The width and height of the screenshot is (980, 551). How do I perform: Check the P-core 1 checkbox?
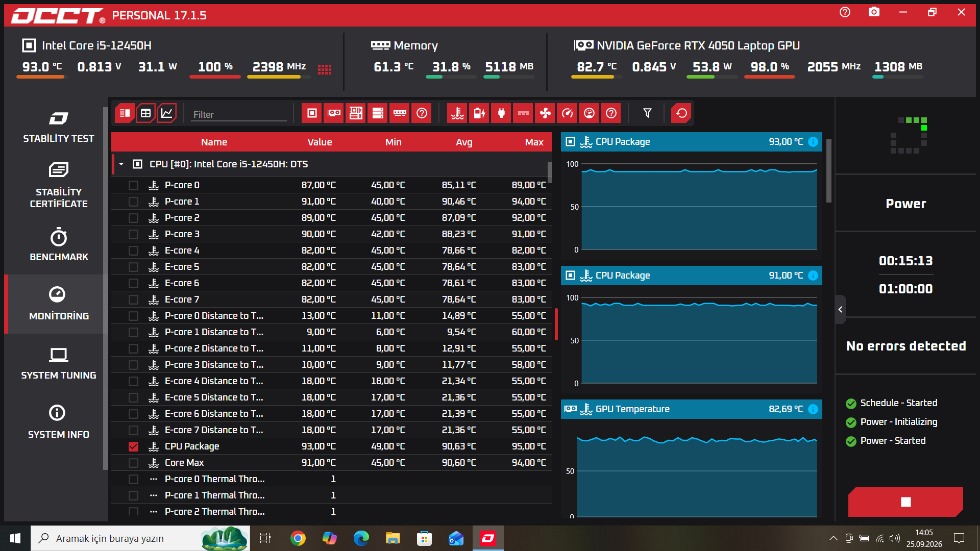point(133,202)
